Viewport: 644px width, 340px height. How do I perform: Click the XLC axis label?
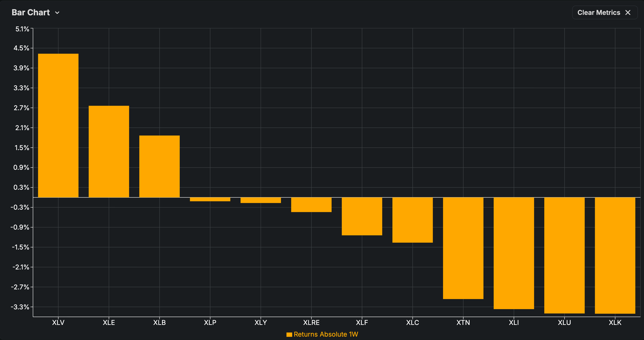pos(412,322)
